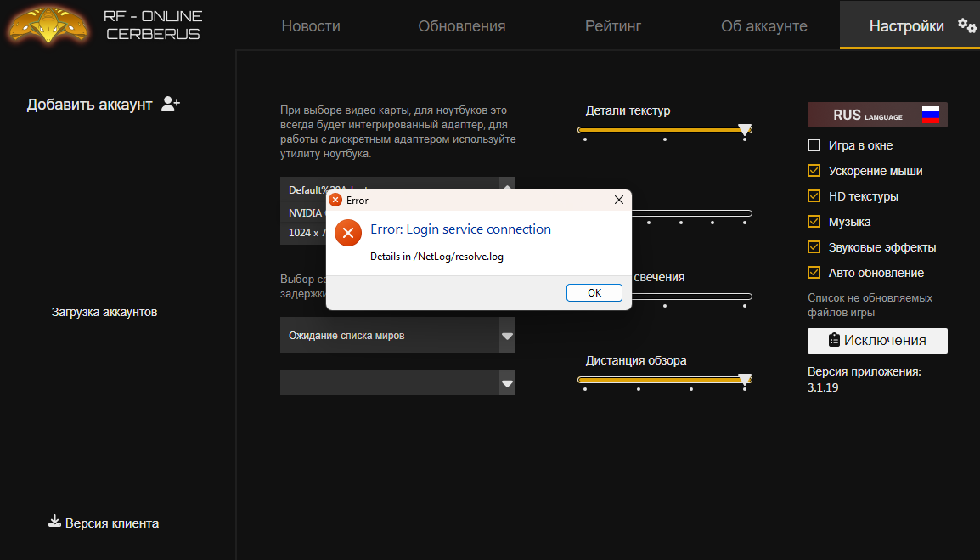Click the red error icon in dialog
Image resolution: width=980 pixels, height=560 pixels.
pos(348,233)
